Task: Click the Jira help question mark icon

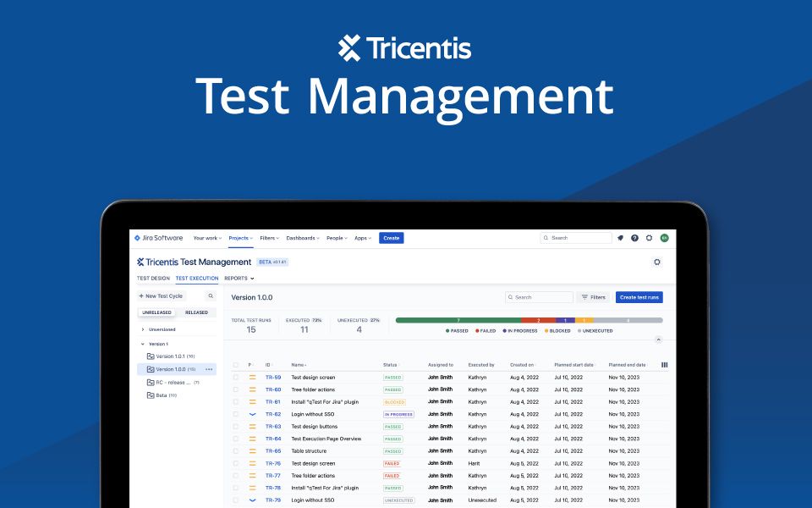Action: [634, 238]
